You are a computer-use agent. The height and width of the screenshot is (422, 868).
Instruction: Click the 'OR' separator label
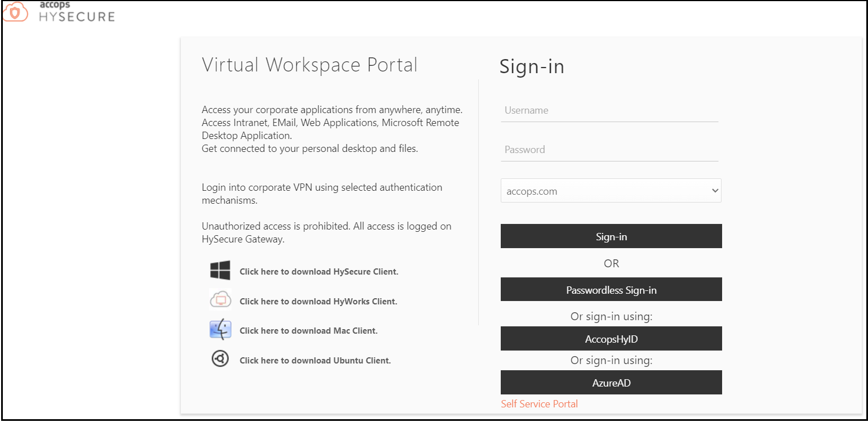click(x=611, y=263)
